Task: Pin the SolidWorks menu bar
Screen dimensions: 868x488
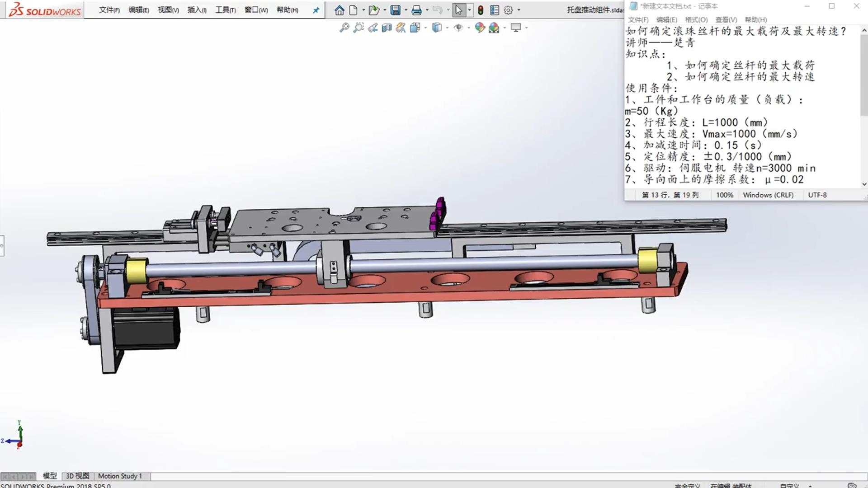Action: (316, 10)
